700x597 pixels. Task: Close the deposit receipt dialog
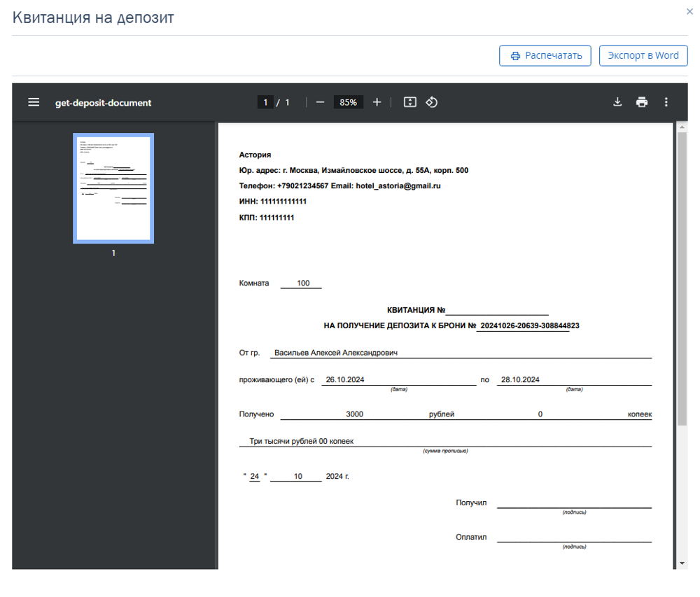[x=689, y=12]
